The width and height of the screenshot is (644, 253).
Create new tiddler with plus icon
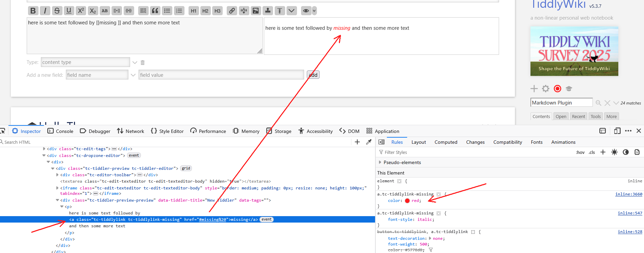534,89
